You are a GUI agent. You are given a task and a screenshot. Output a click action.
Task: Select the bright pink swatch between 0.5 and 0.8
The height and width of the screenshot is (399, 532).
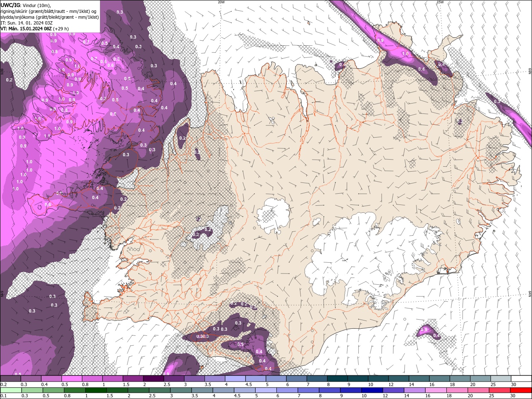coord(71,379)
